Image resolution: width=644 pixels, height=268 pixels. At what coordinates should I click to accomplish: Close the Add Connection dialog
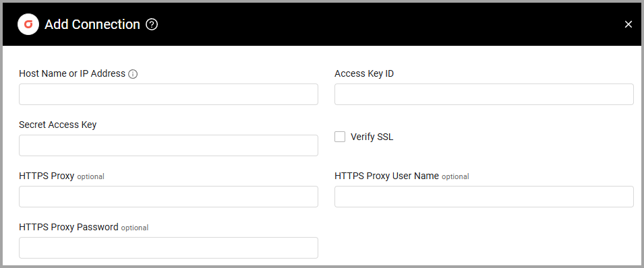[628, 25]
